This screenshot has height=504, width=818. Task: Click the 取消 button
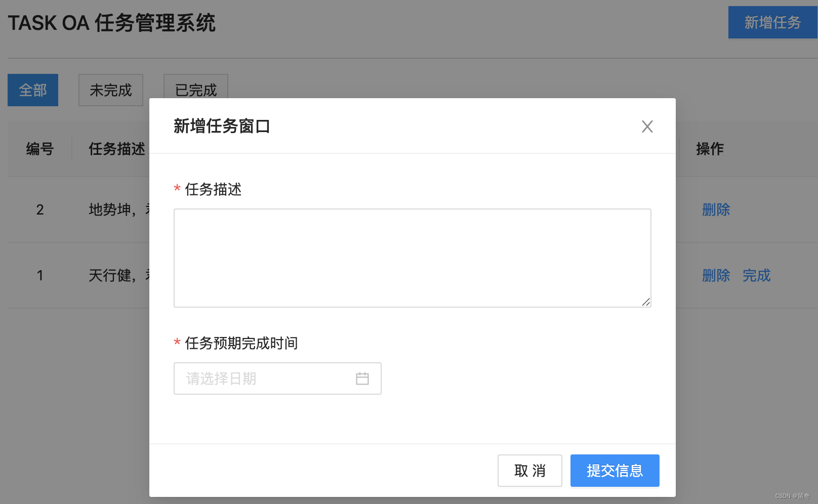pyautogui.click(x=529, y=471)
